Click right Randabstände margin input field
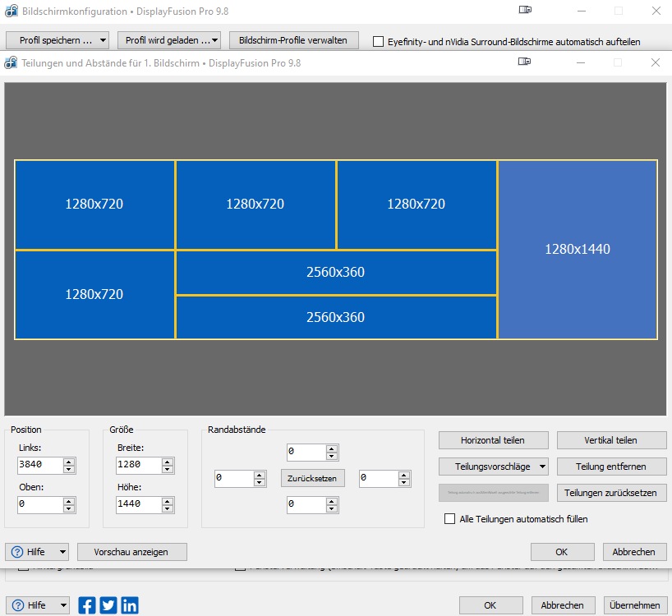The image size is (672, 616). pyautogui.click(x=379, y=479)
